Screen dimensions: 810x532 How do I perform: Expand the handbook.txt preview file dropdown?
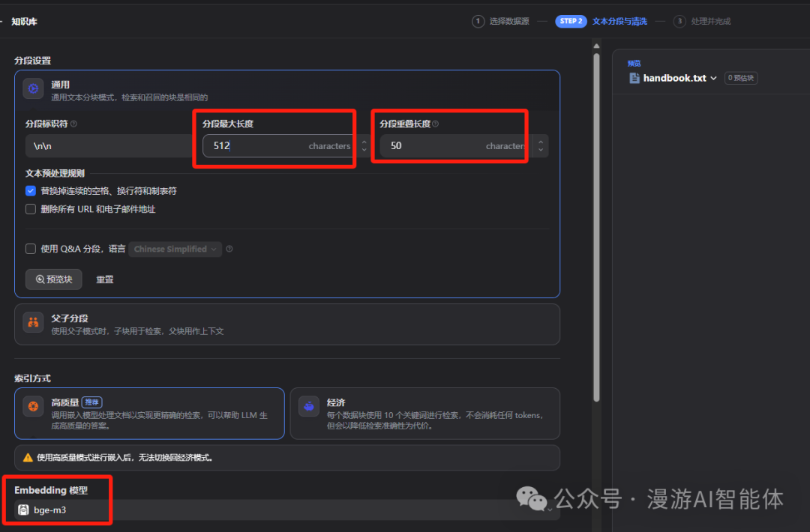713,78
